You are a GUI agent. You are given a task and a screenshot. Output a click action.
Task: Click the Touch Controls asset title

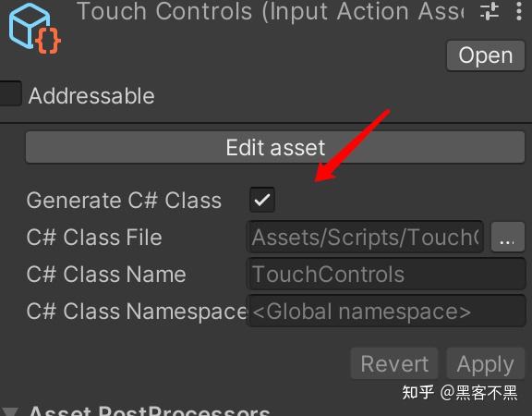click(271, 11)
